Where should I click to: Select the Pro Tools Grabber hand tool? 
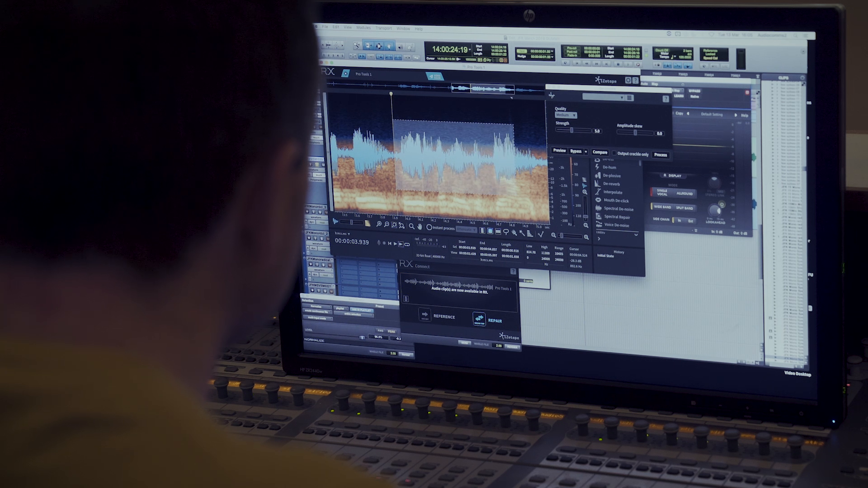coord(389,46)
